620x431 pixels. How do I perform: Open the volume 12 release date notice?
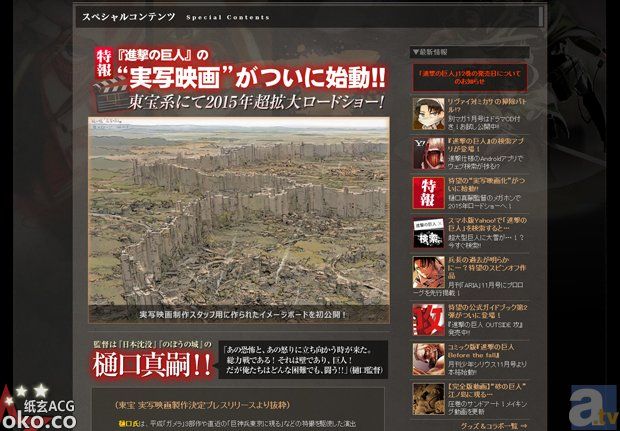tap(470, 78)
